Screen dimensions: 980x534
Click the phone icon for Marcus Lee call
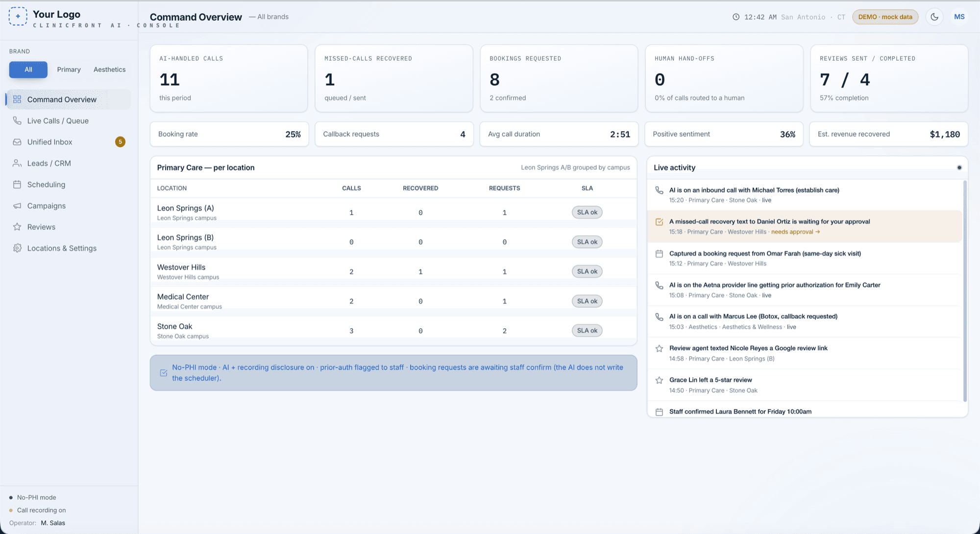(660, 316)
